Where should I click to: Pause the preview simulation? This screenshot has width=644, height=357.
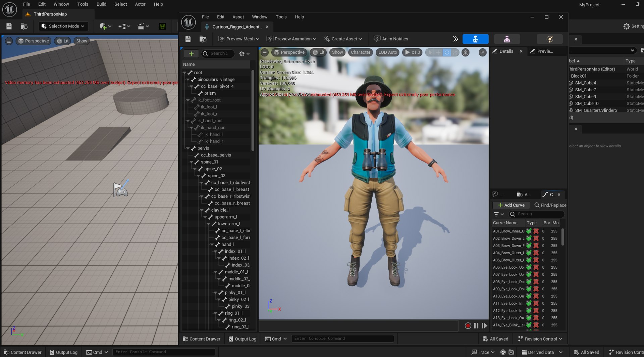pos(476,325)
